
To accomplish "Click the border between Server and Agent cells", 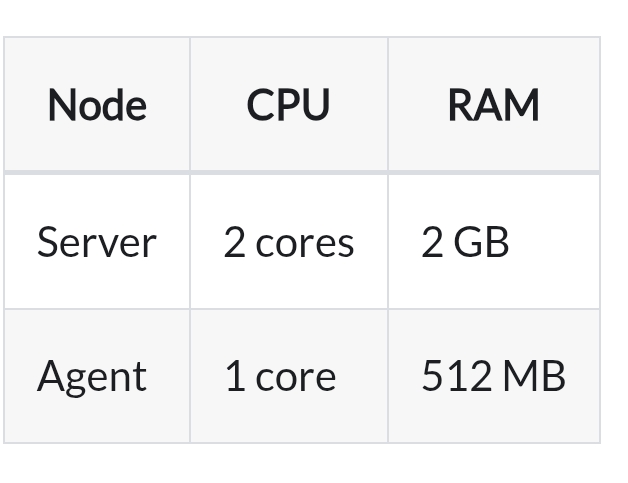I will pyautogui.click(x=97, y=309).
